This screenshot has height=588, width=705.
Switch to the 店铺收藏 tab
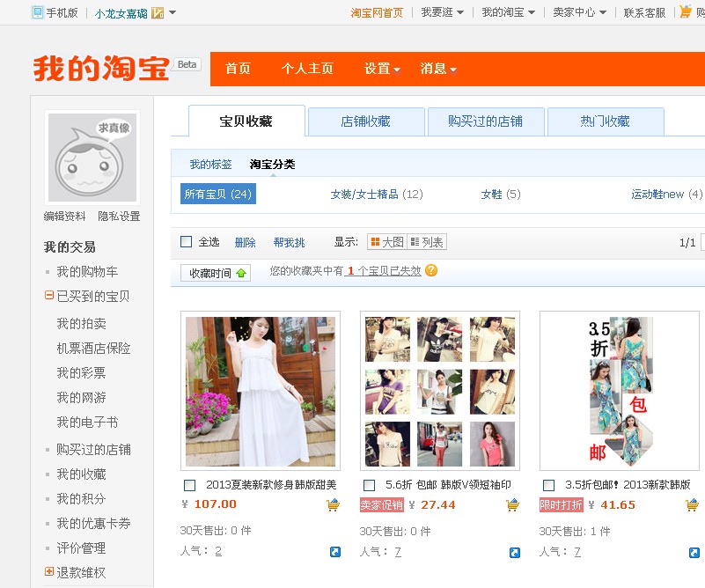[x=367, y=121]
